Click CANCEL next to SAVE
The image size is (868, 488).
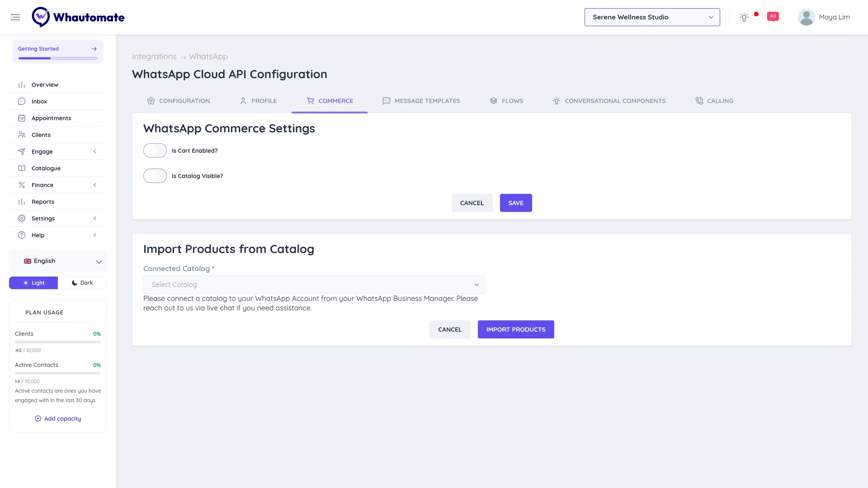pos(472,203)
